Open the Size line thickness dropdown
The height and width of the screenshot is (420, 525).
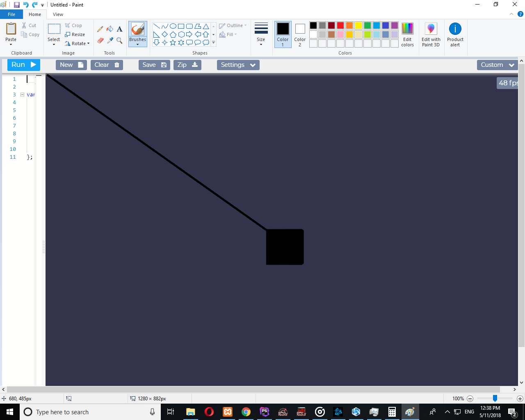click(x=261, y=34)
